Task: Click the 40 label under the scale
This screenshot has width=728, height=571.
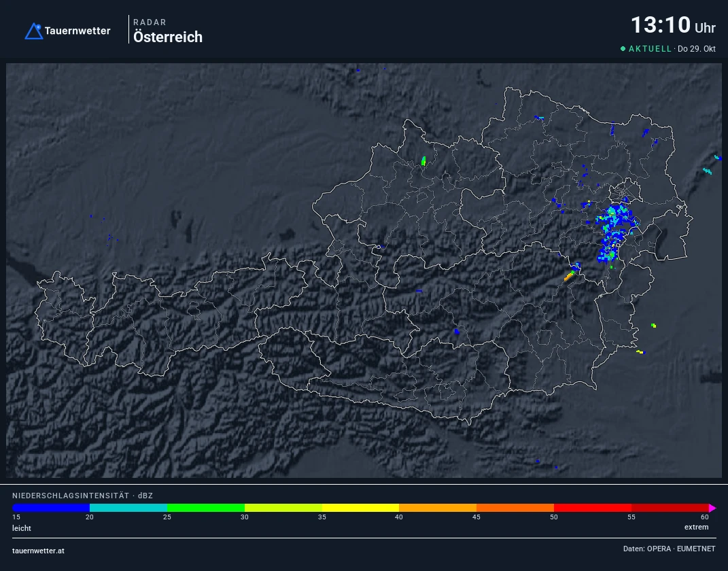Action: pyautogui.click(x=399, y=517)
